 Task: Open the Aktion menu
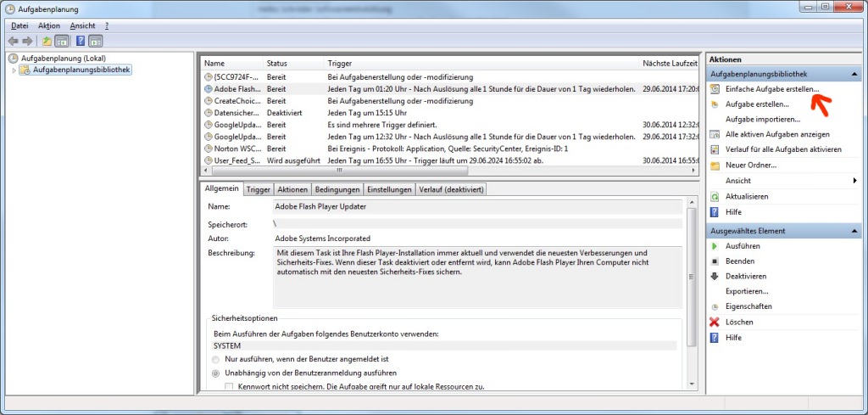click(x=49, y=26)
